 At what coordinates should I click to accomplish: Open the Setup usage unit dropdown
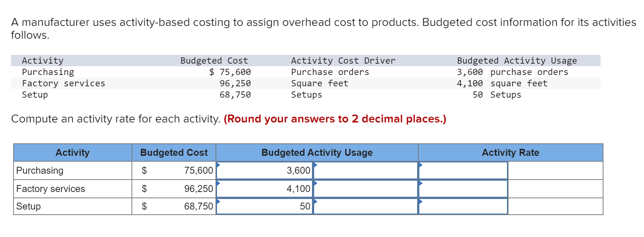point(365,206)
